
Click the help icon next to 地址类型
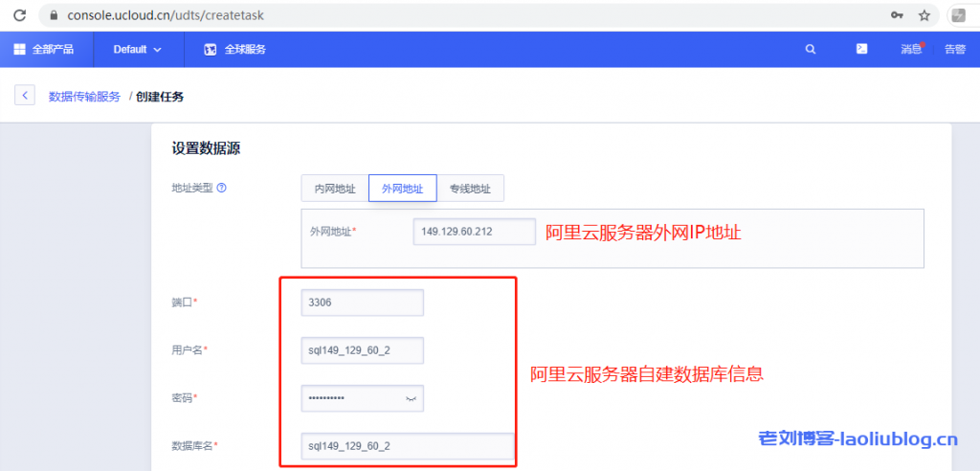[222, 189]
